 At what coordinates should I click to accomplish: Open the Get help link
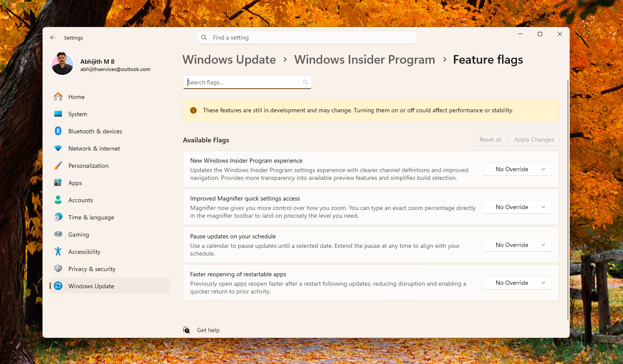click(x=208, y=330)
